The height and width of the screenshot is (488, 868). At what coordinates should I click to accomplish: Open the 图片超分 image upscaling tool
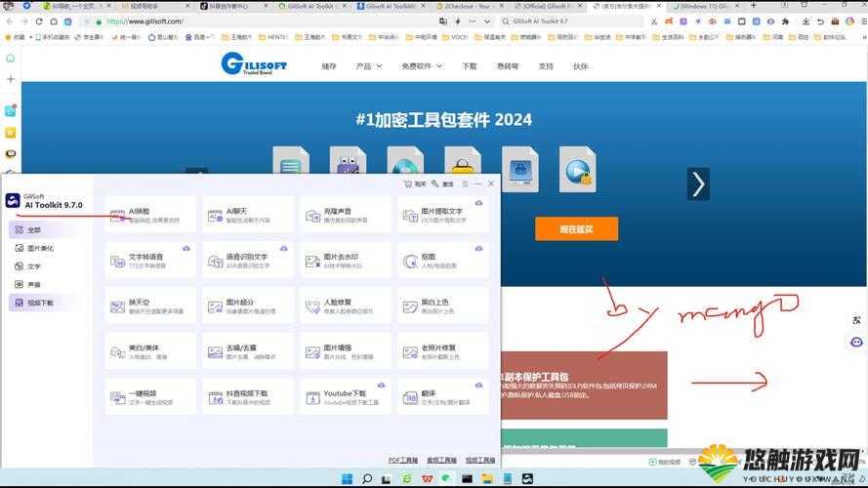click(x=247, y=305)
